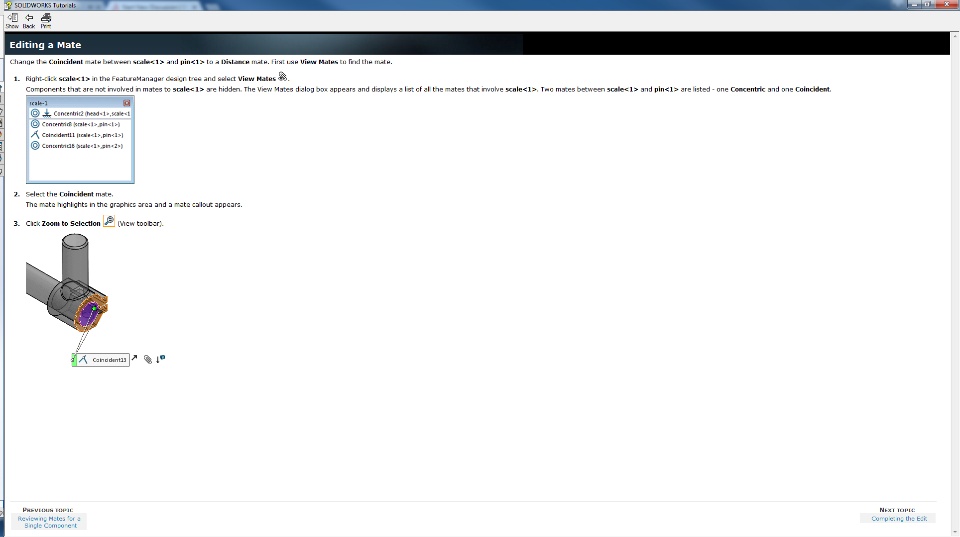Close the SOLIDWORKS Tutorials window
Viewport: 960px width, 537px height.
tap(947, 4)
